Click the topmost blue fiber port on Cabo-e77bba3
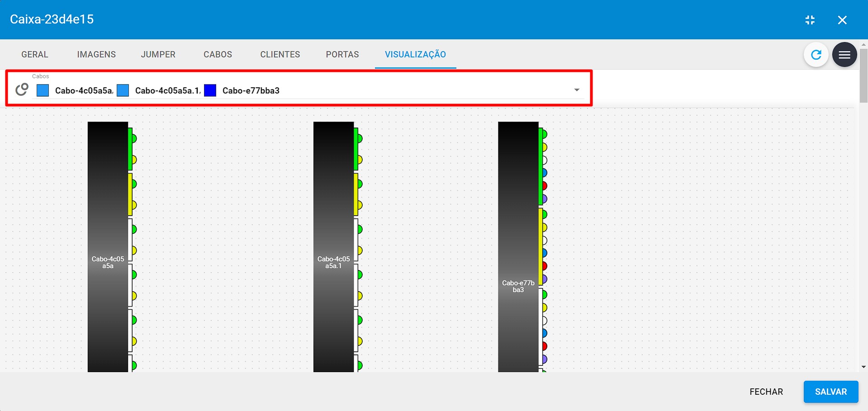The height and width of the screenshot is (411, 868). point(545,173)
